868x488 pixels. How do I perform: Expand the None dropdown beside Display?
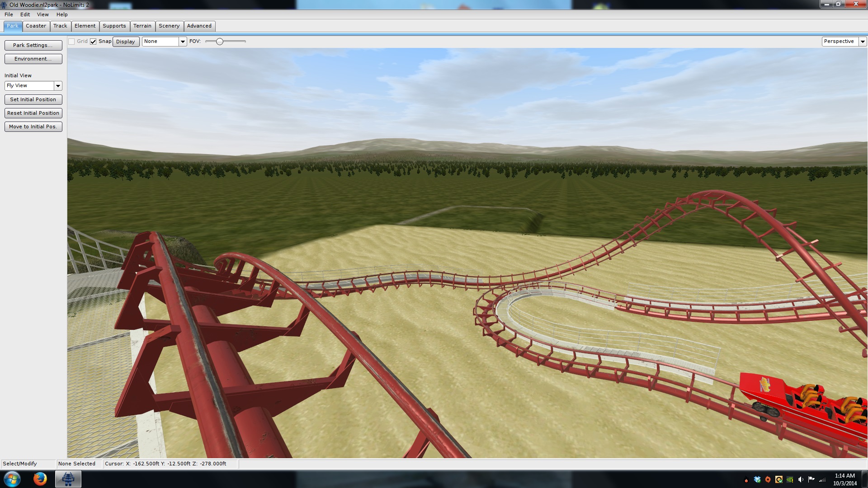click(182, 42)
